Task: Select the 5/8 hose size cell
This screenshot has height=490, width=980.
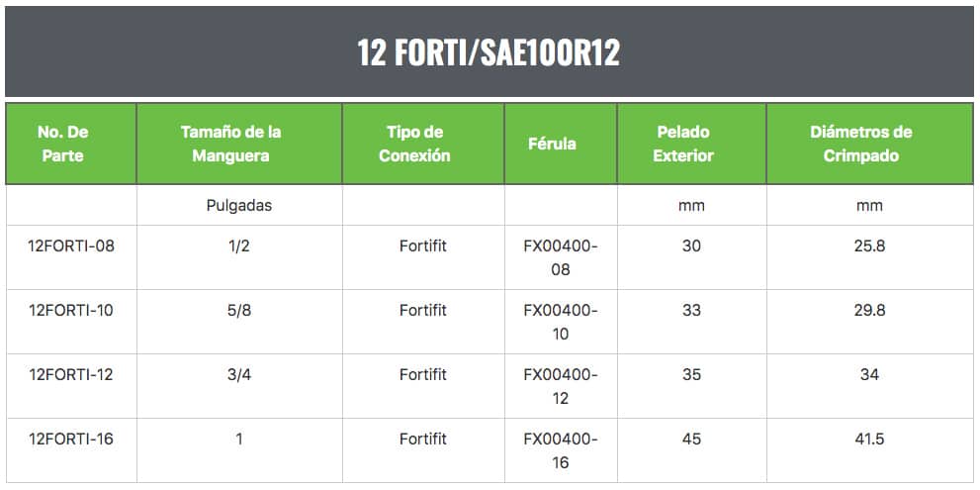Action: pyautogui.click(x=238, y=310)
